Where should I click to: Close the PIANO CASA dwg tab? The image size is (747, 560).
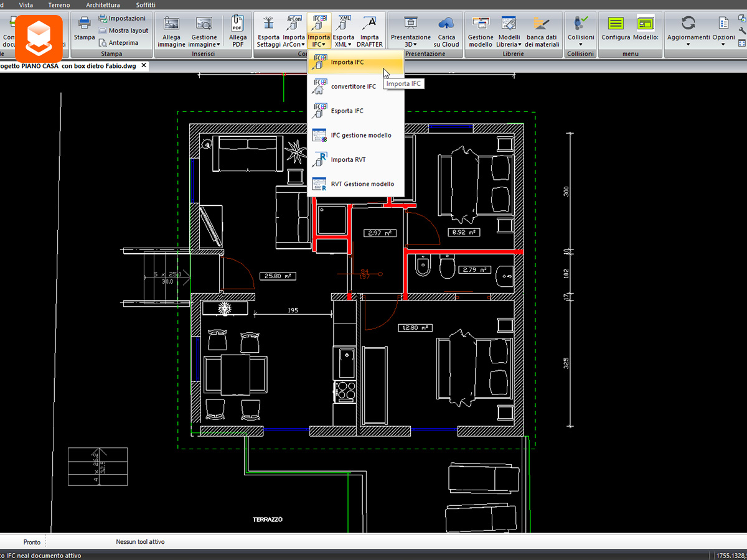click(x=144, y=65)
